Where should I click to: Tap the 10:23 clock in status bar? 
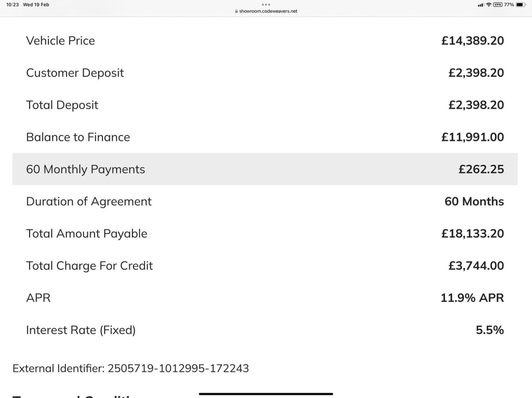pyautogui.click(x=12, y=5)
